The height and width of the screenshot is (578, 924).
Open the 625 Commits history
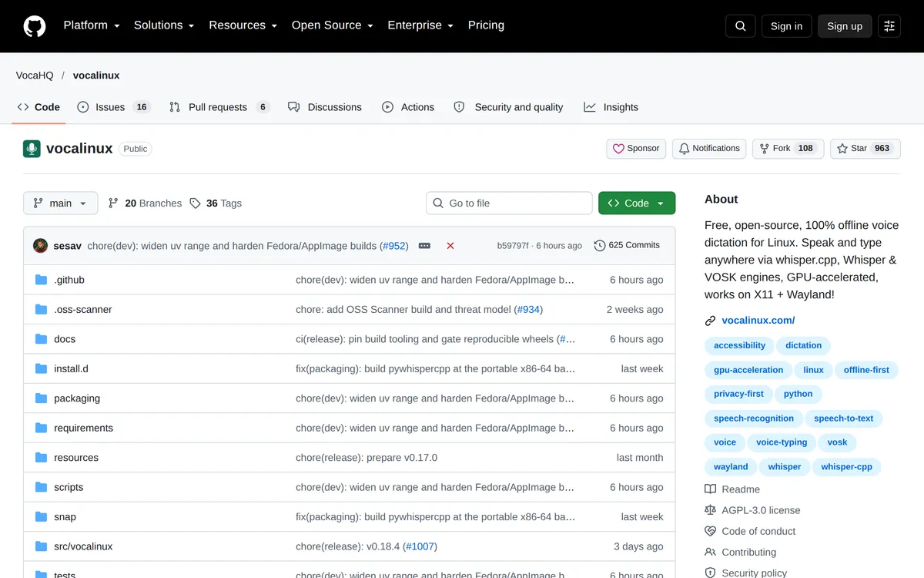click(x=627, y=245)
